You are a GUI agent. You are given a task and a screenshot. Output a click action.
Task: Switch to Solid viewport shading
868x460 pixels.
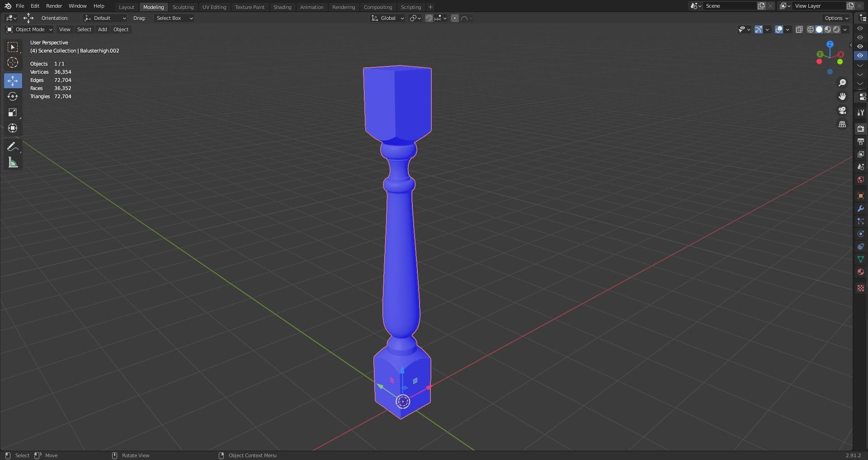point(819,29)
